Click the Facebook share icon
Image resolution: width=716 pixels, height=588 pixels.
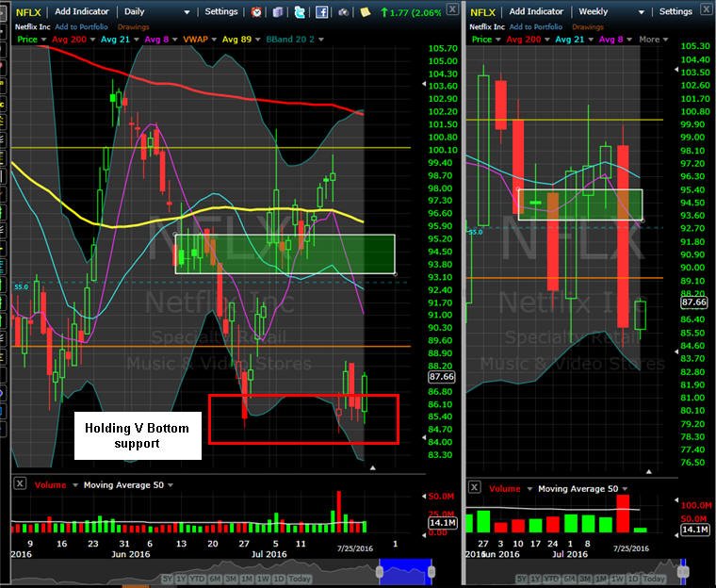tap(321, 12)
